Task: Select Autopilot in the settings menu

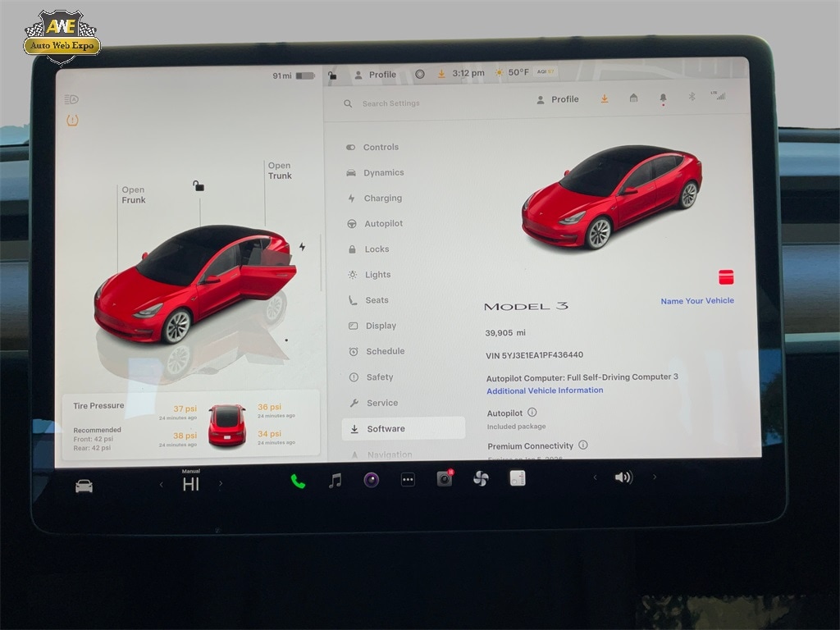Action: point(383,224)
